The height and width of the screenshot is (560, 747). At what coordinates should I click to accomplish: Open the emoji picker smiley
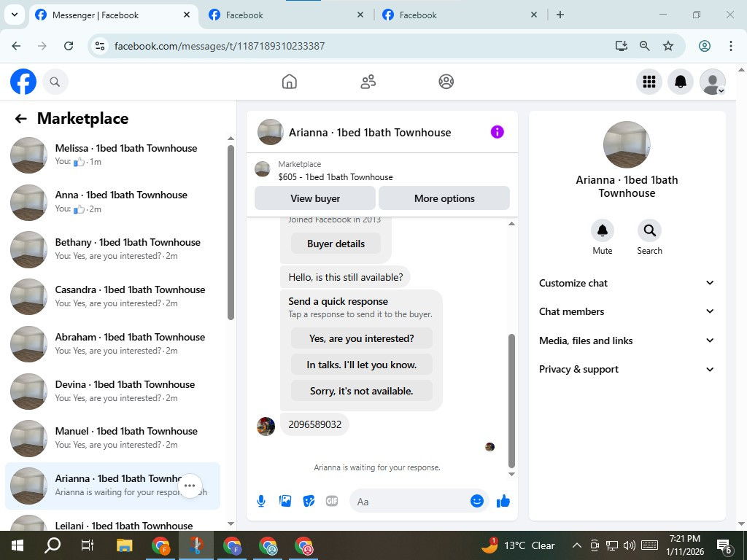click(477, 501)
